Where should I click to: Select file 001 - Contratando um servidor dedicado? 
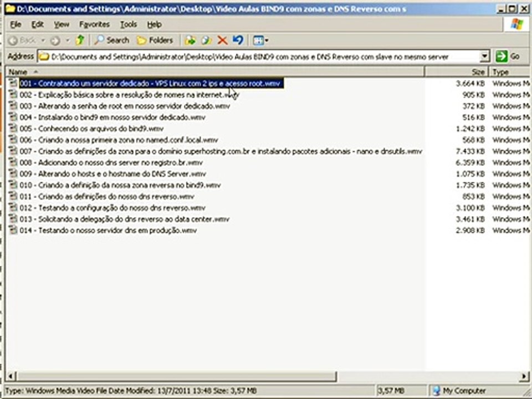tap(151, 84)
